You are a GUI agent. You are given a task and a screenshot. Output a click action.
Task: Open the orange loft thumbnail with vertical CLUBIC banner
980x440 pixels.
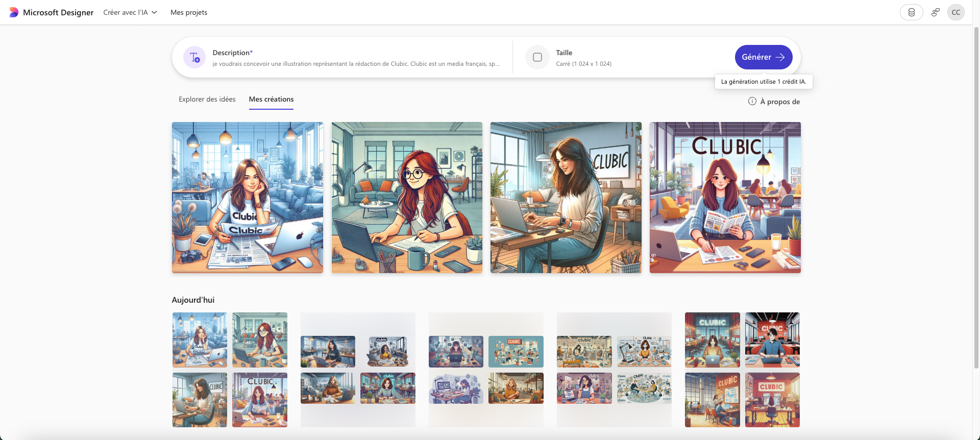point(713,400)
